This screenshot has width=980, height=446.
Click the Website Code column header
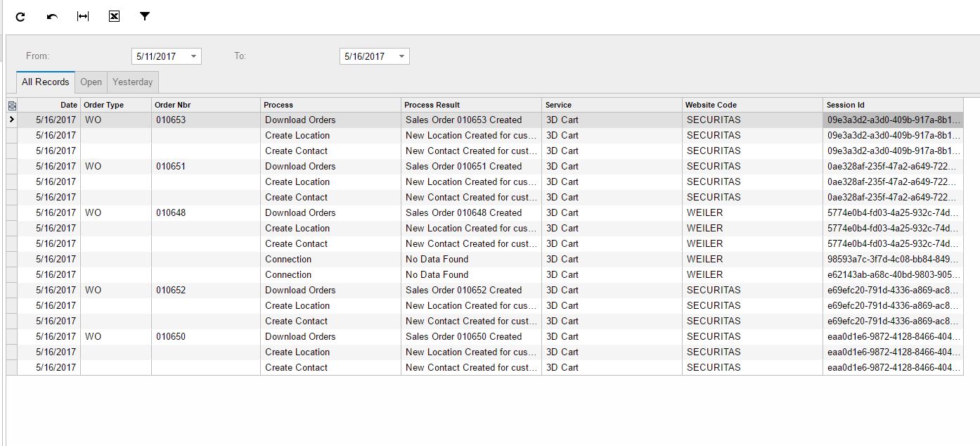[x=752, y=105]
